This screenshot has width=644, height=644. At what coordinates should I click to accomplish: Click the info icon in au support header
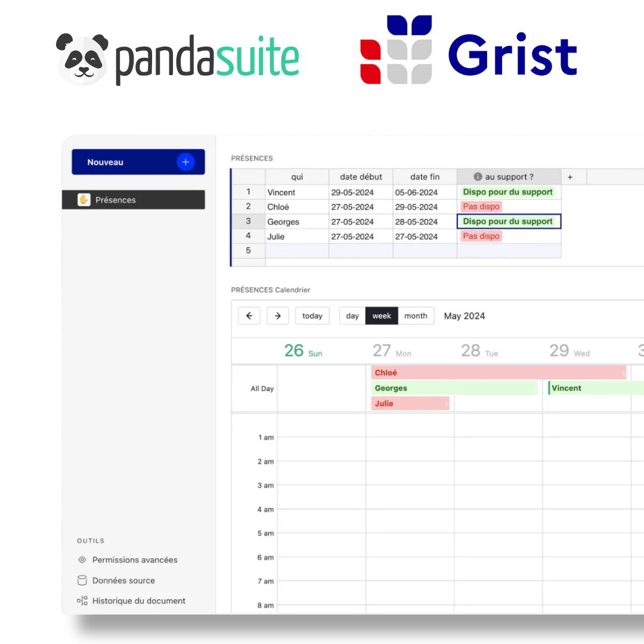(478, 177)
